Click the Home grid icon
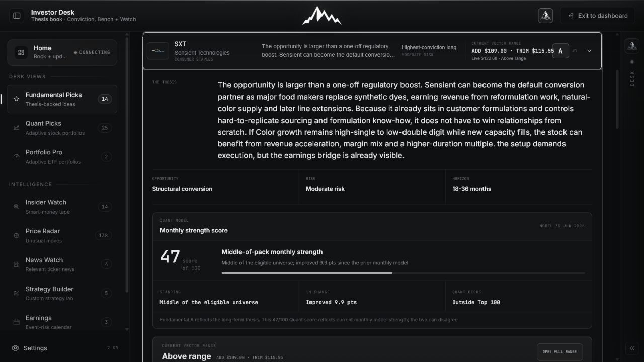The width and height of the screenshot is (644, 362). tap(21, 52)
